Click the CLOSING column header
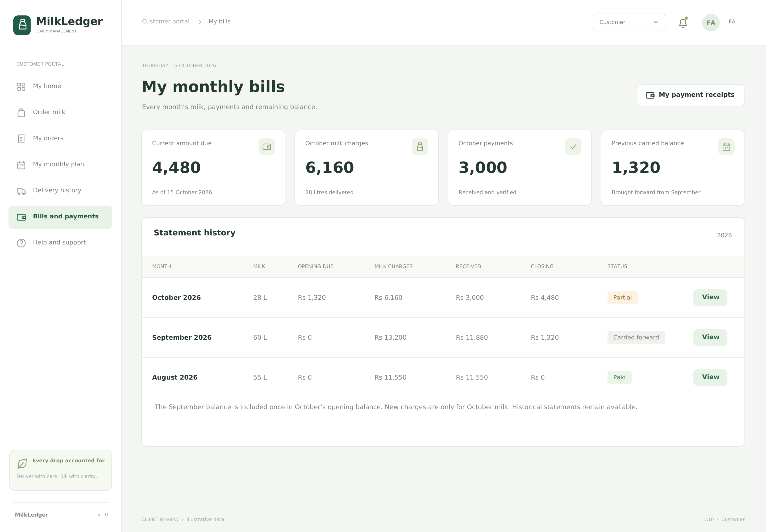This screenshot has height=532, width=766. click(542, 266)
